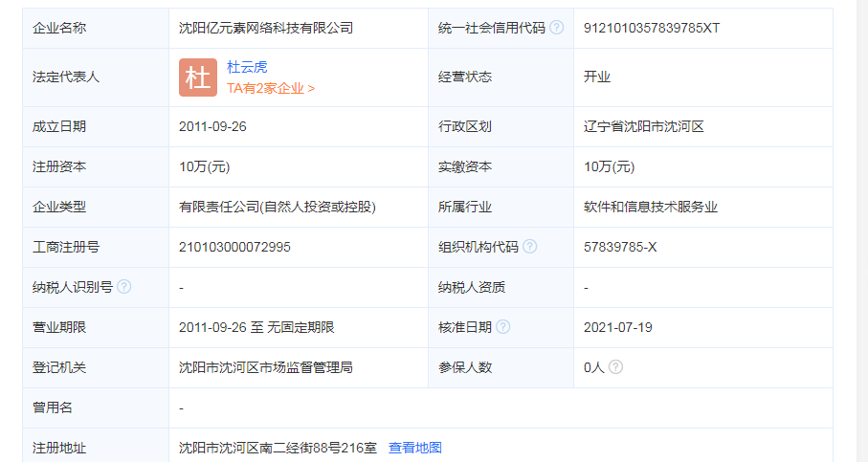Select paid-in capital 10万(元) value
This screenshot has width=868, height=462.
pyautogui.click(x=609, y=167)
